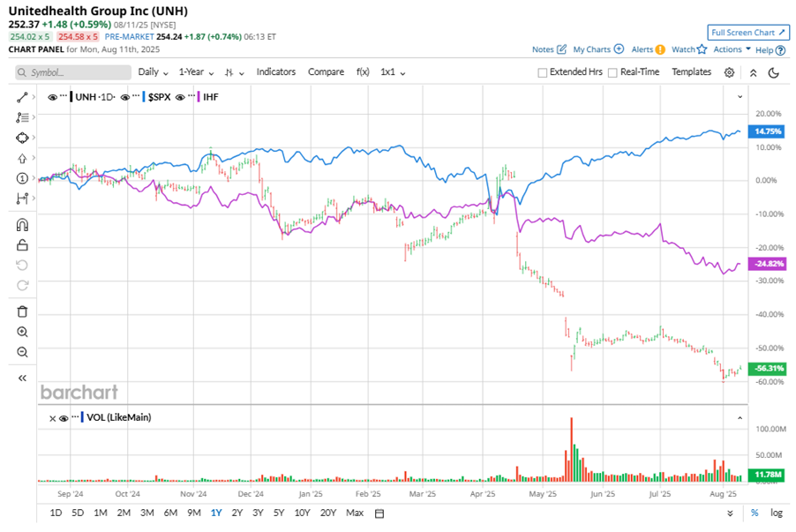This screenshot has height=532, width=796.
Task: Zoom out with the magnifier minus icon
Action: pos(22,352)
